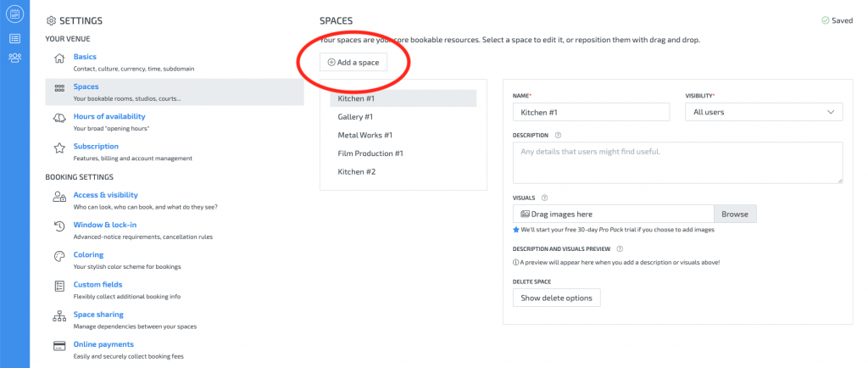Click the house icon beside Basics
The image size is (868, 368).
click(59, 58)
